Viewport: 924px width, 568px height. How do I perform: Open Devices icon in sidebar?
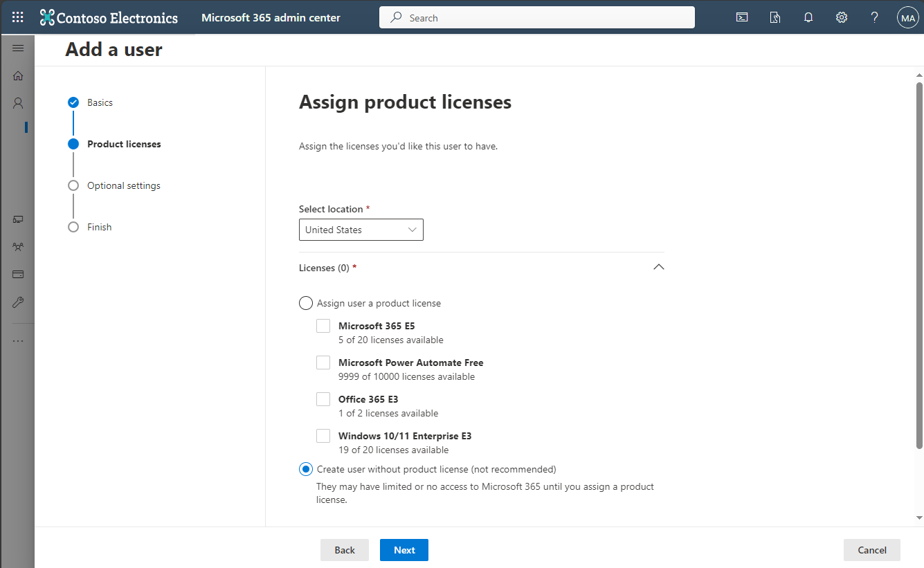pos(18,219)
